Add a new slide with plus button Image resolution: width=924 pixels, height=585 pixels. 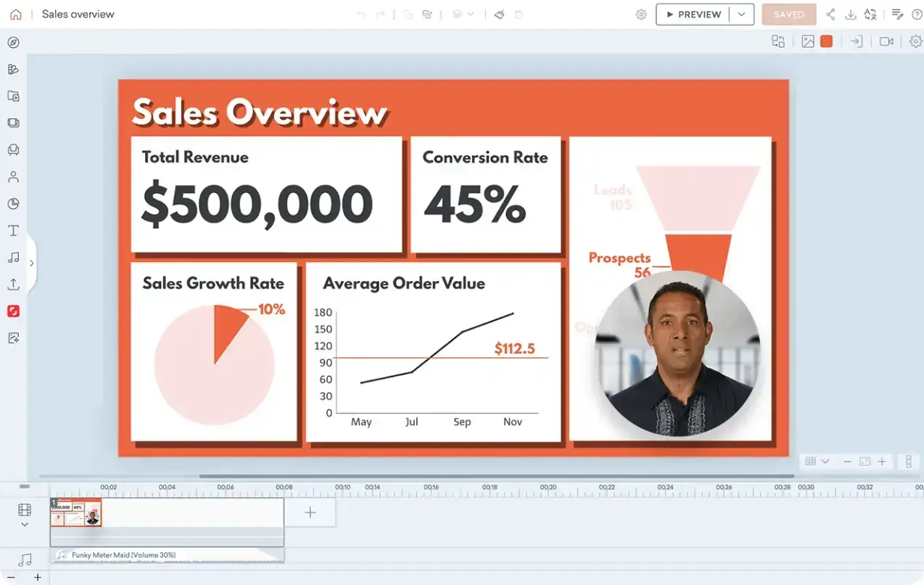pyautogui.click(x=310, y=512)
